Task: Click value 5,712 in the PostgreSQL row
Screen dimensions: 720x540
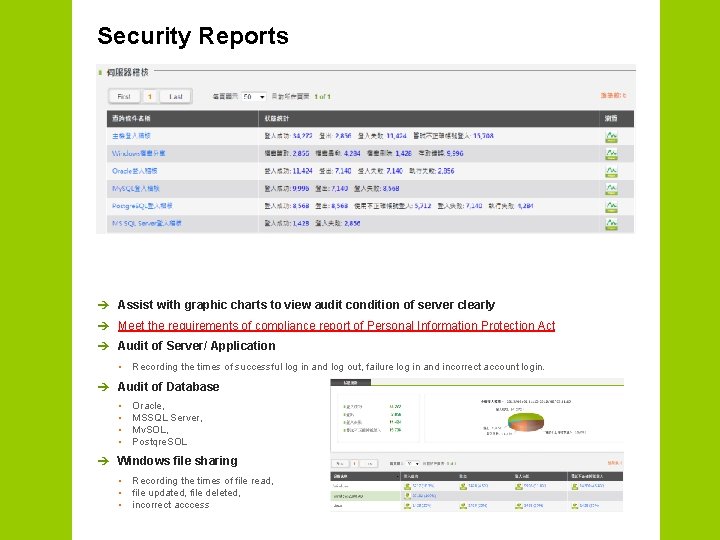Action: pos(422,206)
